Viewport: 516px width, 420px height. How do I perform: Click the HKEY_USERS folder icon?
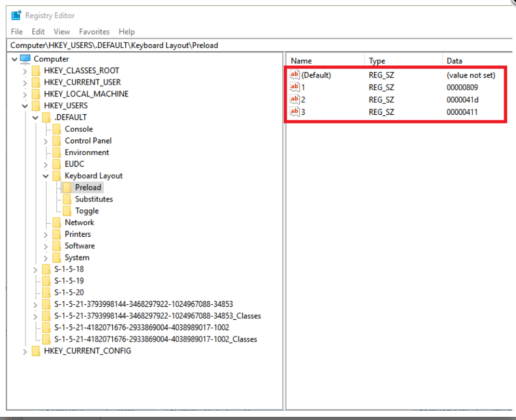tap(36, 105)
